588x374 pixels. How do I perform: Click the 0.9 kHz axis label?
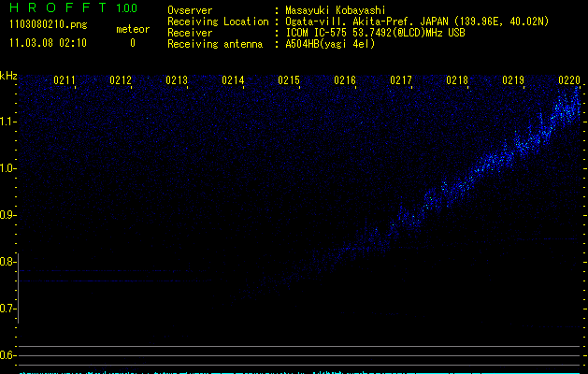pyautogui.click(x=7, y=215)
